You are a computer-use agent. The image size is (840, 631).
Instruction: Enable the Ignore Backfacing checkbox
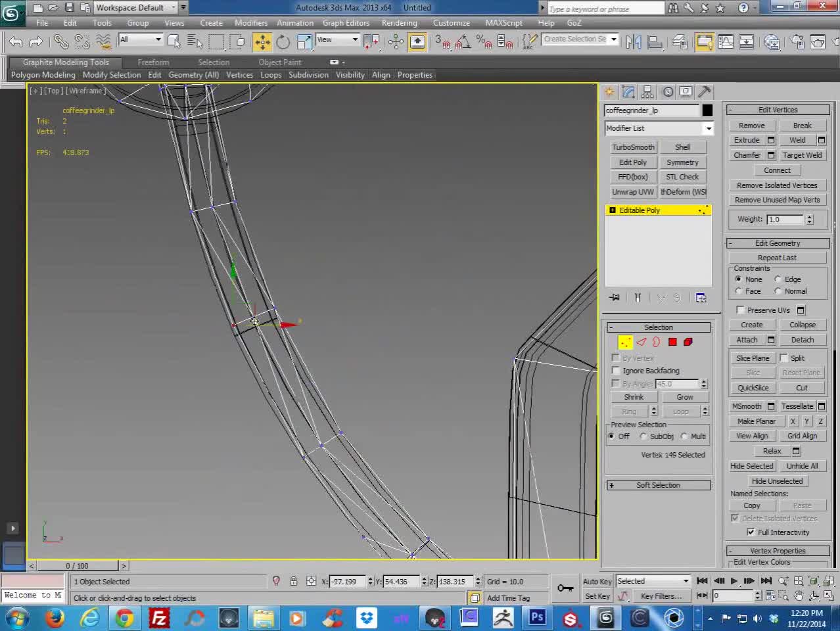pos(616,371)
